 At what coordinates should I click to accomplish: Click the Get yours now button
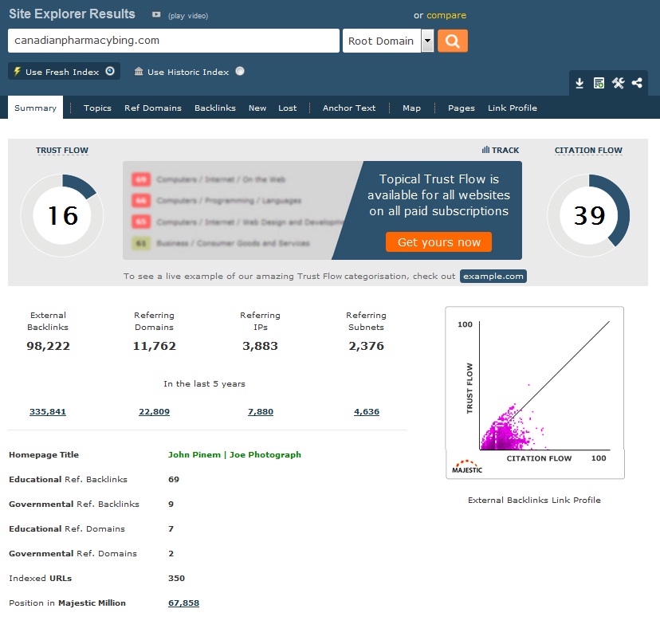tap(438, 242)
